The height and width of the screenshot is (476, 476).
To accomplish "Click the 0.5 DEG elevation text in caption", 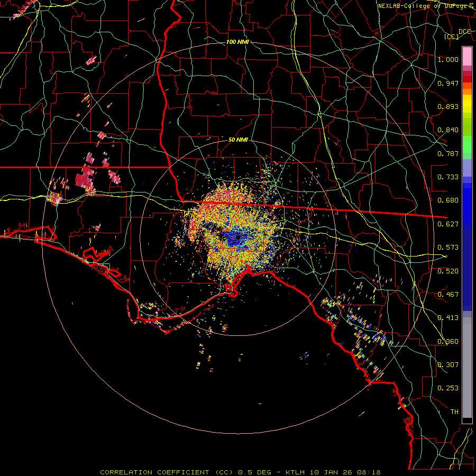I will click(255, 472).
